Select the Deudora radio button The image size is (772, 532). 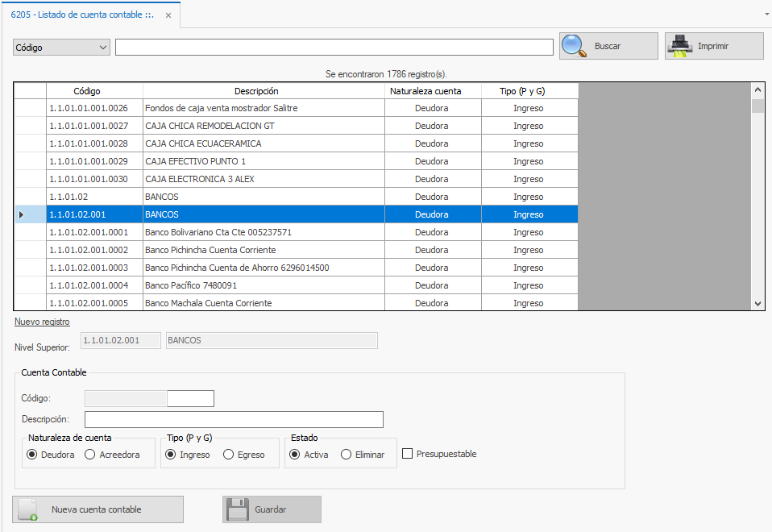(x=32, y=454)
